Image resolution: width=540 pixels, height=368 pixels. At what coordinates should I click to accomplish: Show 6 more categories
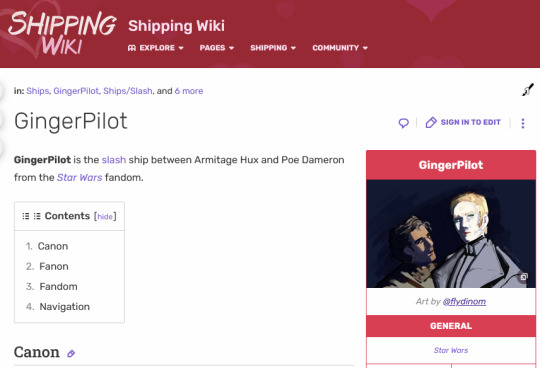click(189, 91)
